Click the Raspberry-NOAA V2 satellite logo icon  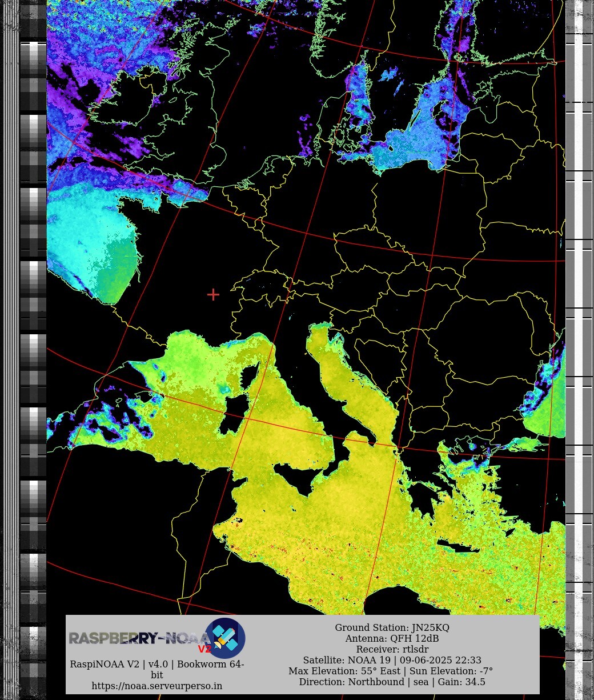point(225,638)
